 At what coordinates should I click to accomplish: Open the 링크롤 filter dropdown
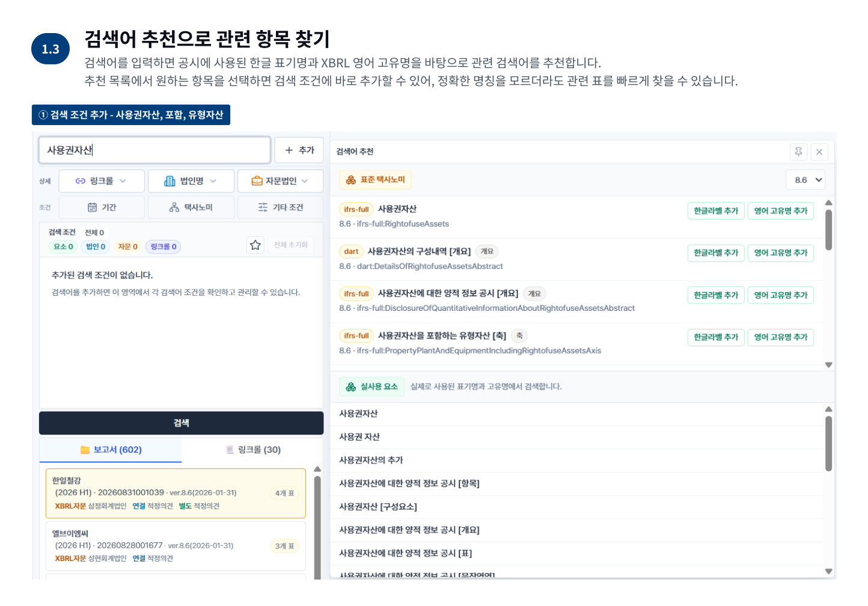pos(102,181)
